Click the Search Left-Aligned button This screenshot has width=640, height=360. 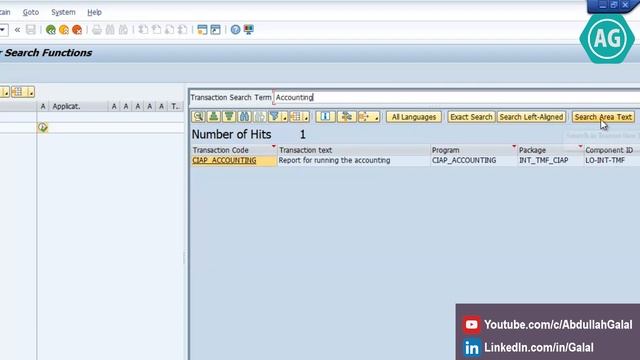coord(531,117)
